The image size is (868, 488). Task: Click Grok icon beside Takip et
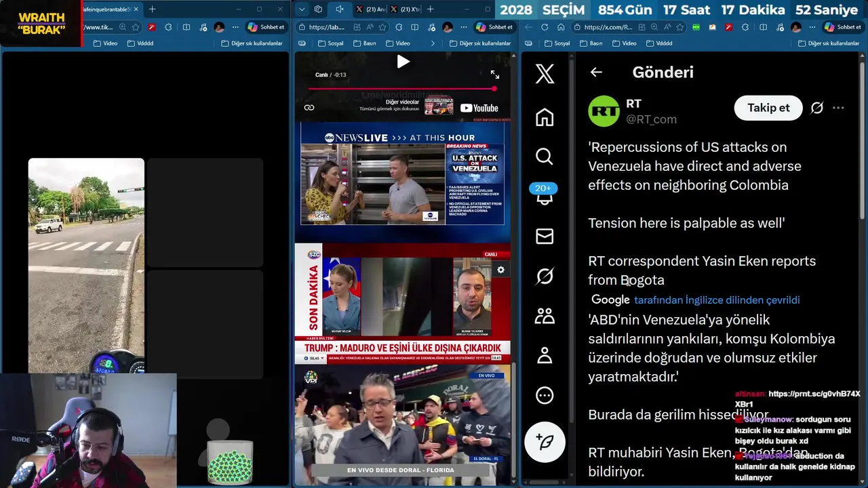817,108
